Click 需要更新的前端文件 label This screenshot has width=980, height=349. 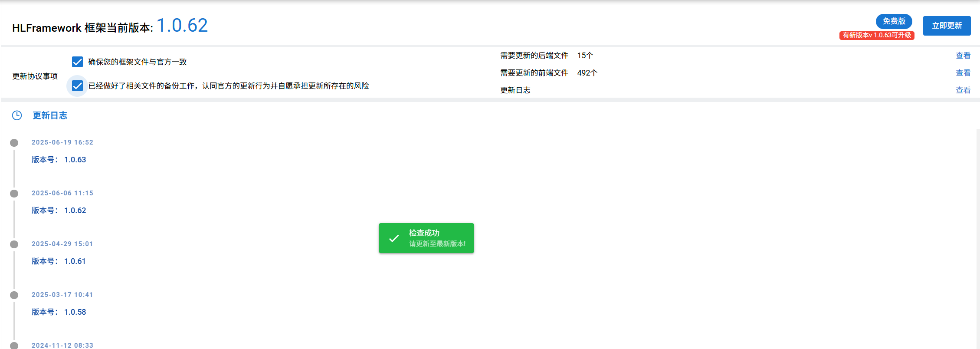coord(534,73)
